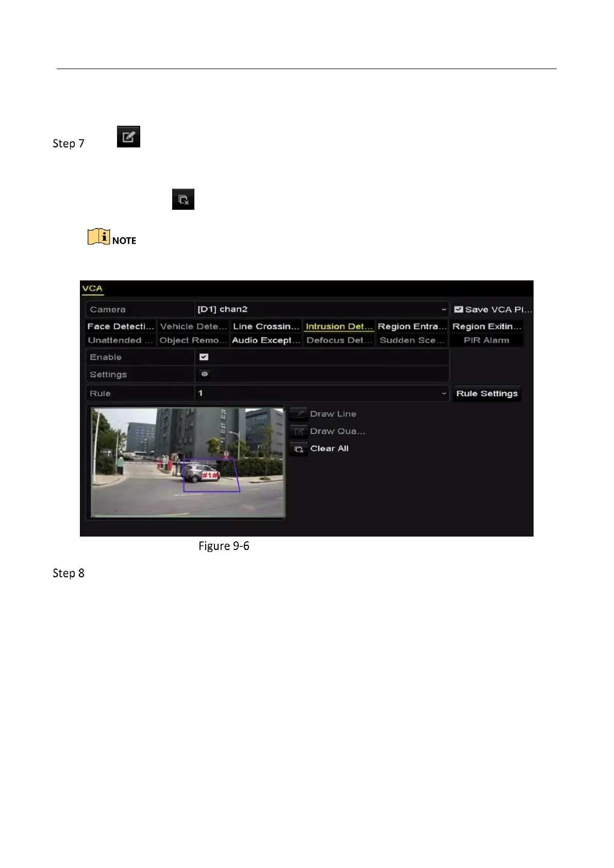Click the Step 7 text
The width and height of the screenshot is (614, 868).
tap(69, 143)
